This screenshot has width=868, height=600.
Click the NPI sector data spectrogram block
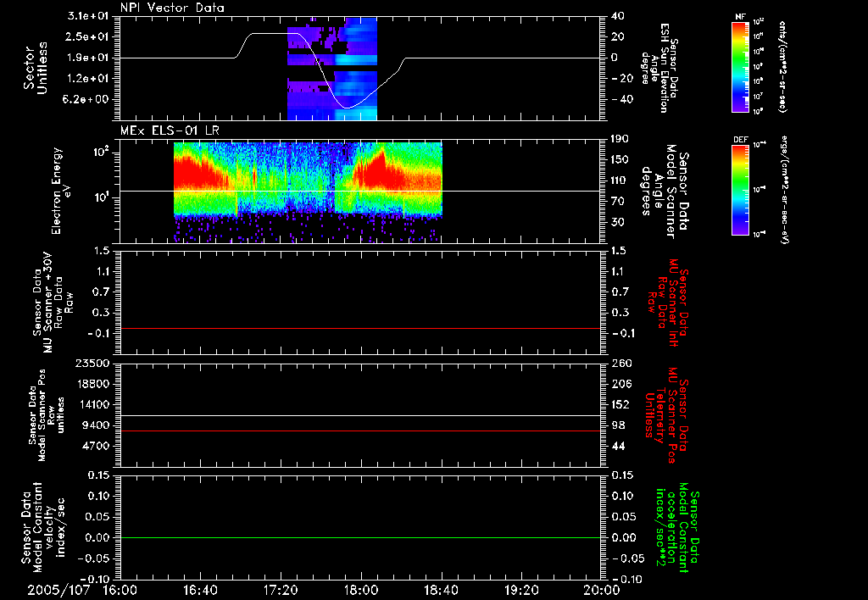point(332,69)
